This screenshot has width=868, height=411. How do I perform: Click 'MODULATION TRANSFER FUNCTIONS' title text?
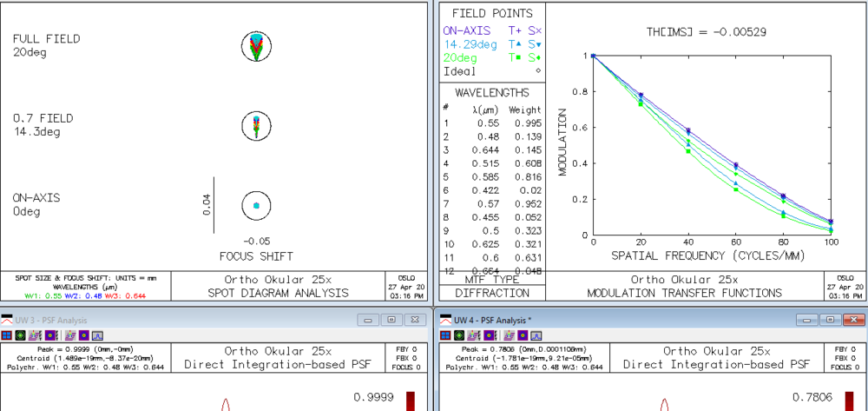point(684,293)
